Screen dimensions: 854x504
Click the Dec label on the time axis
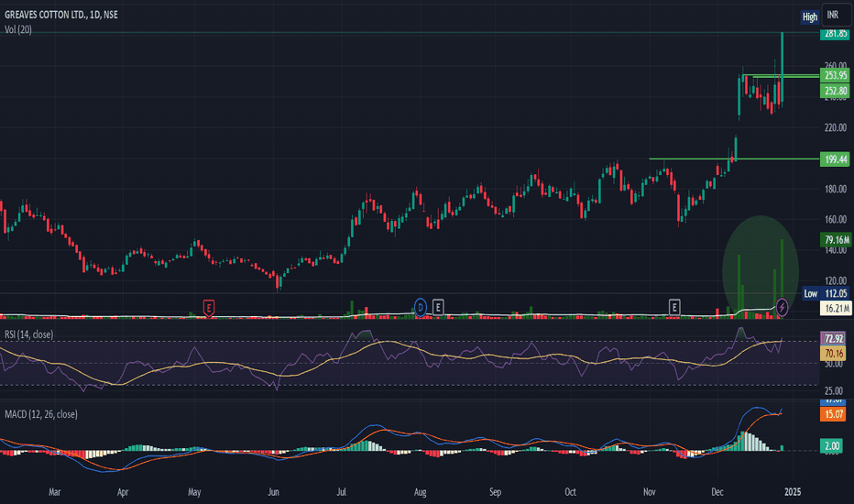717,491
